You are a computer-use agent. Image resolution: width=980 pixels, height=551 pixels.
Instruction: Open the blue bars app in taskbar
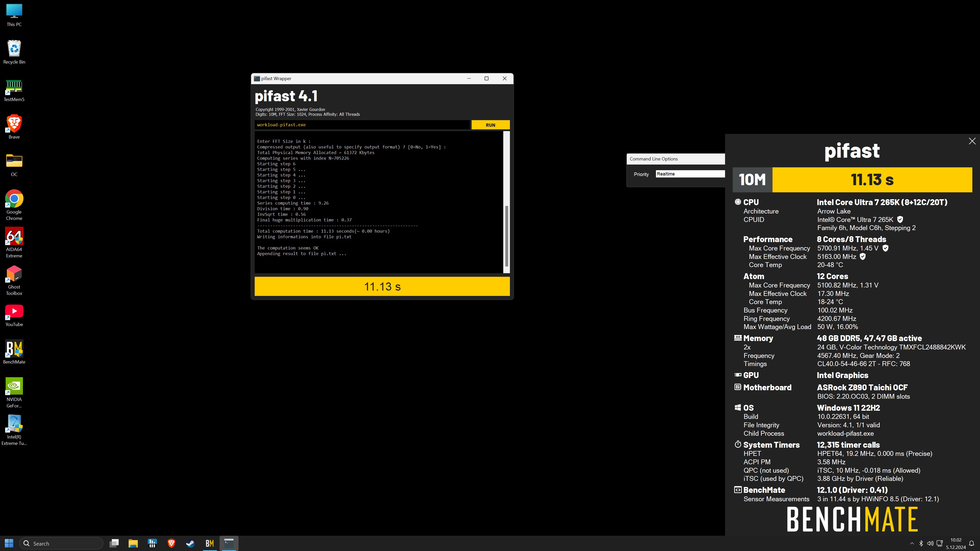[x=152, y=543]
